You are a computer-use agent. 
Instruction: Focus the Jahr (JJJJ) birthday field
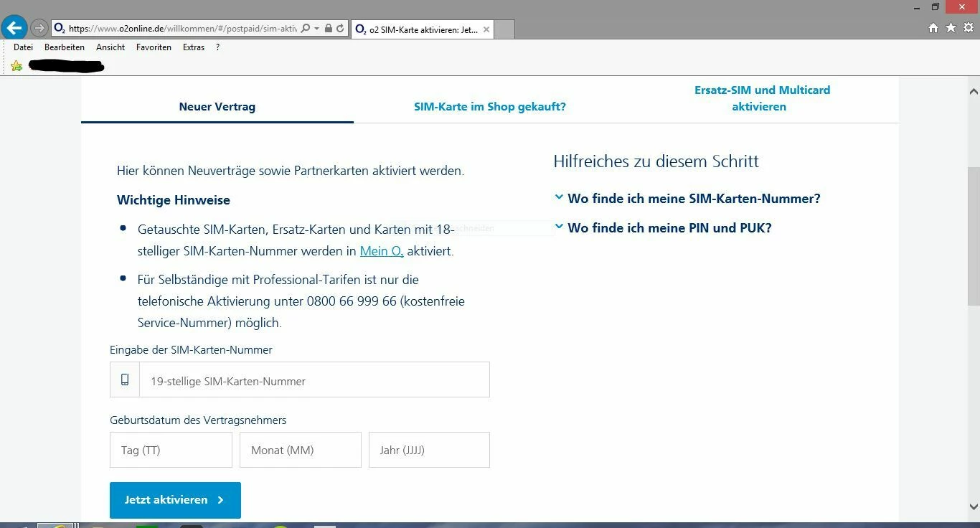click(x=429, y=450)
